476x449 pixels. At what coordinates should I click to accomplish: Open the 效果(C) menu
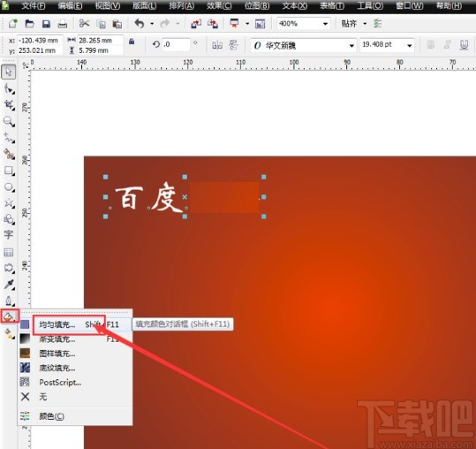(x=219, y=6)
